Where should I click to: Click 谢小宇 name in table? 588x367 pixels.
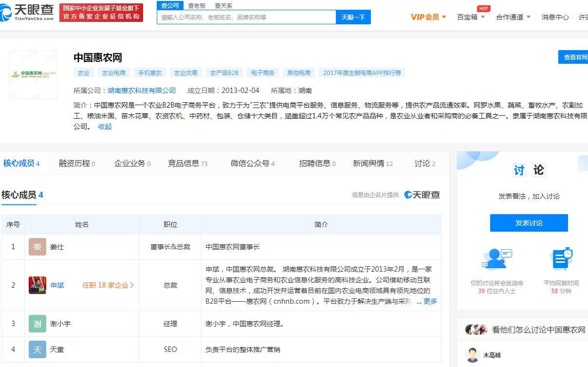pyautogui.click(x=60, y=324)
